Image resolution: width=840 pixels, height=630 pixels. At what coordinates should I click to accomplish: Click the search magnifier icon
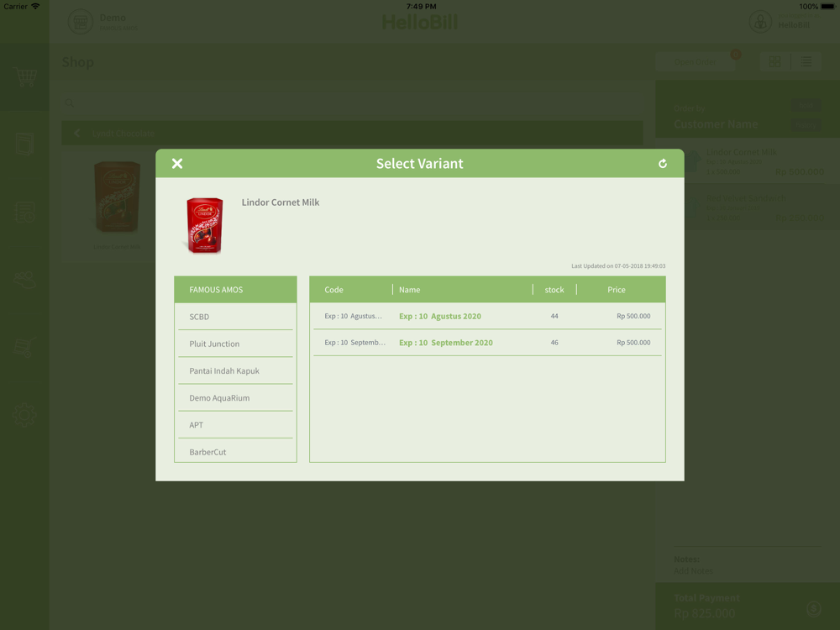tap(69, 102)
